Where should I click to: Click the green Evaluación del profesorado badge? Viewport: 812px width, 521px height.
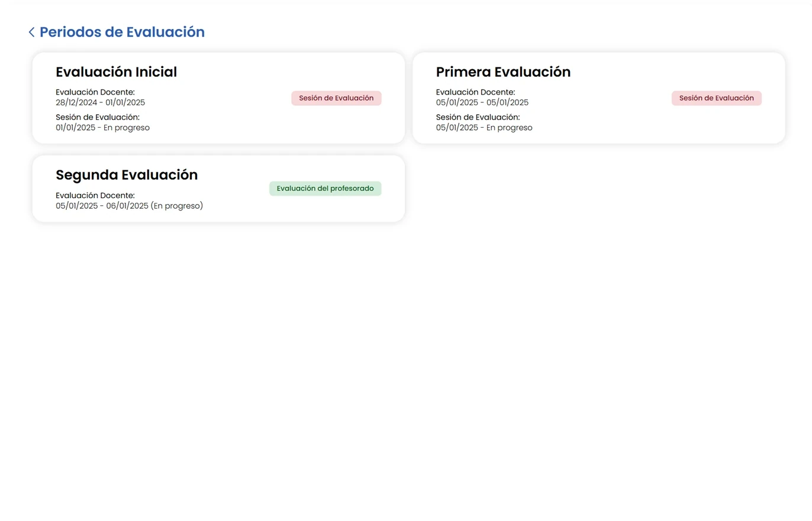(325, 188)
